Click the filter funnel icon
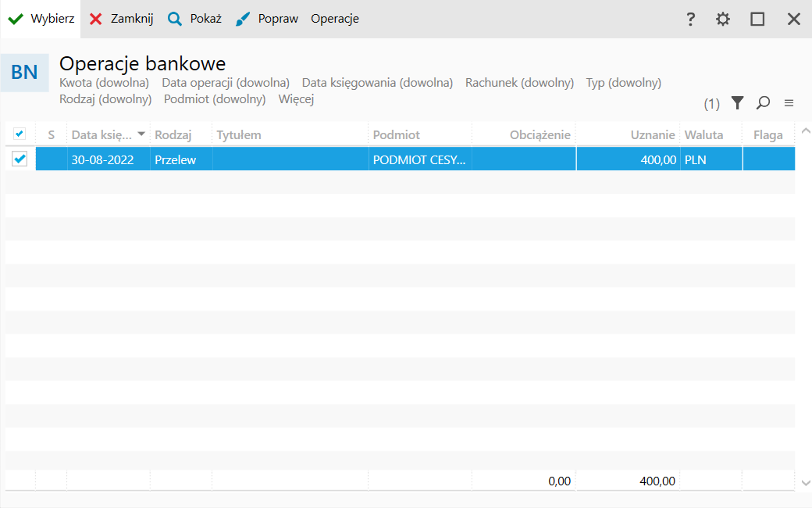812x508 pixels. click(737, 102)
